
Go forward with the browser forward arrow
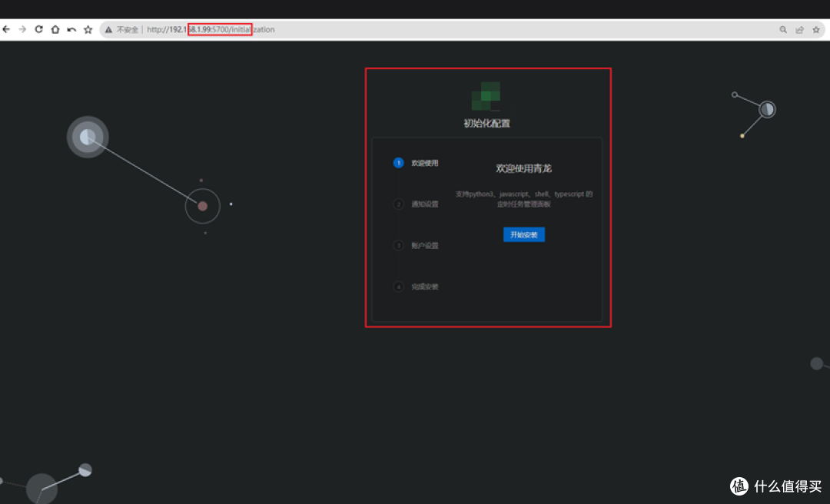pyautogui.click(x=22, y=30)
